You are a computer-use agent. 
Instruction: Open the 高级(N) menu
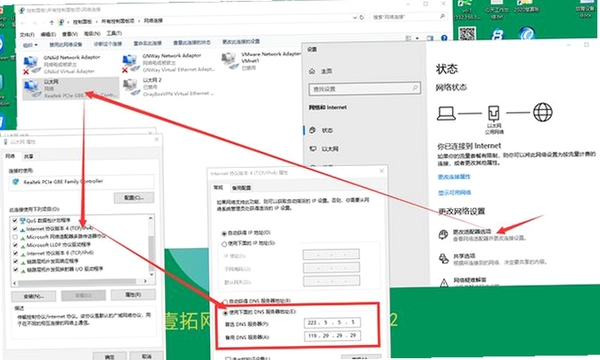coord(92,34)
